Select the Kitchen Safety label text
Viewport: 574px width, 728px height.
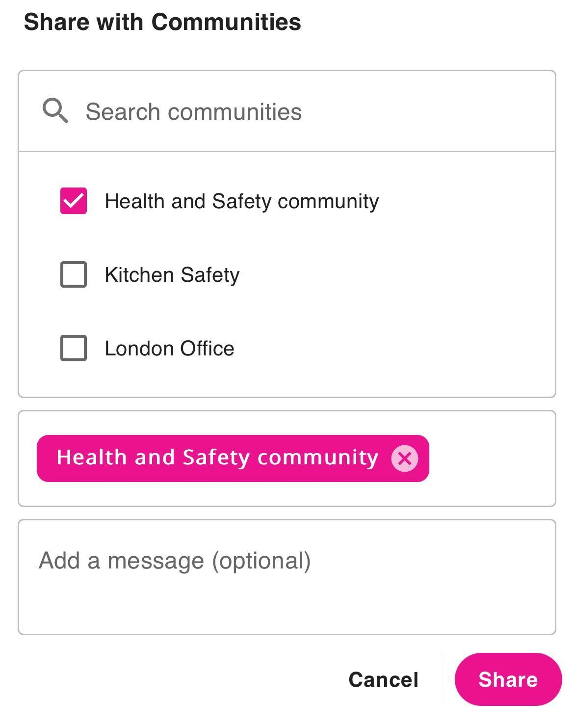[x=172, y=275]
